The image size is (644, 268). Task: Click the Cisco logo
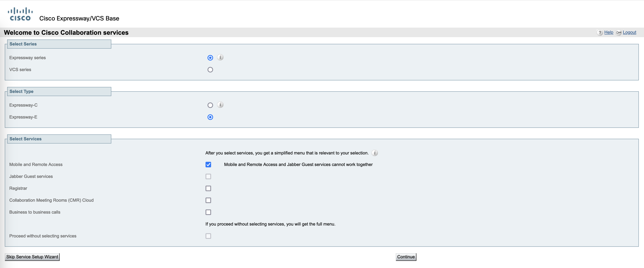click(x=20, y=14)
